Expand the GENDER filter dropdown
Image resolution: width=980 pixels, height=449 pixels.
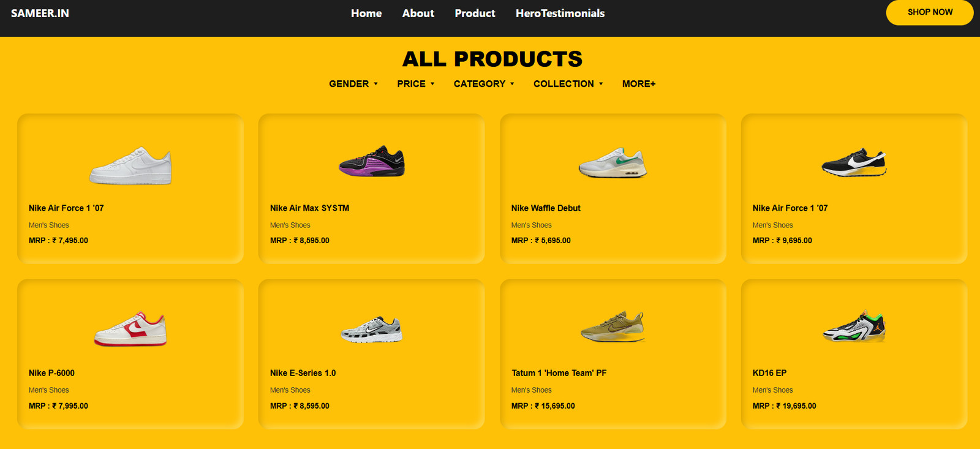coord(353,84)
